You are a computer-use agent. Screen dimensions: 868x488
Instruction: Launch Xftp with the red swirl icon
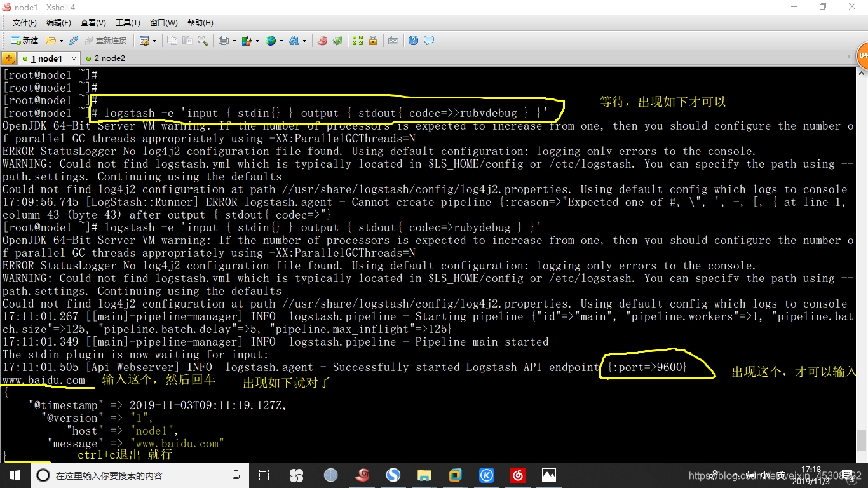pos(322,41)
